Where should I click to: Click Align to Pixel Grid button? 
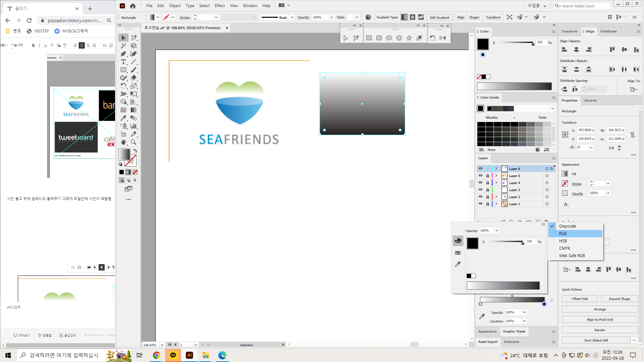600,319
